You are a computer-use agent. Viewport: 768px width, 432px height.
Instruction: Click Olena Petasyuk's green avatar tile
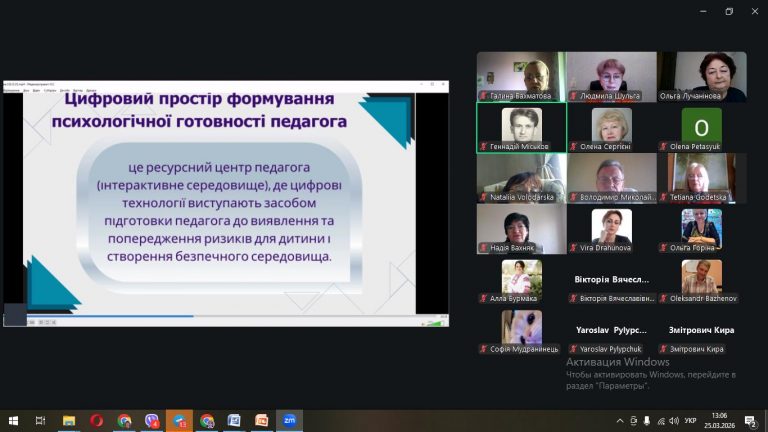tap(701, 127)
